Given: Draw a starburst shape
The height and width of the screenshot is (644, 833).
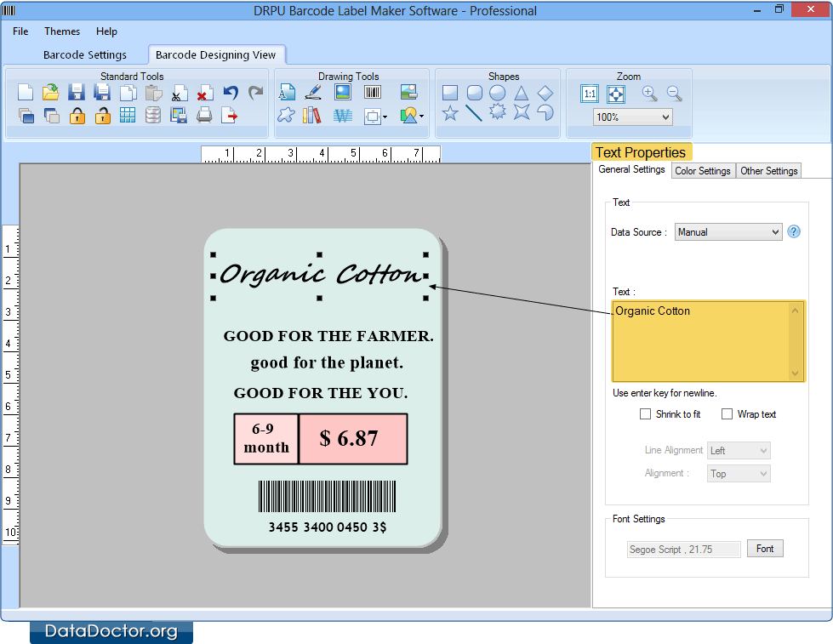Looking at the screenshot, I should [497, 111].
